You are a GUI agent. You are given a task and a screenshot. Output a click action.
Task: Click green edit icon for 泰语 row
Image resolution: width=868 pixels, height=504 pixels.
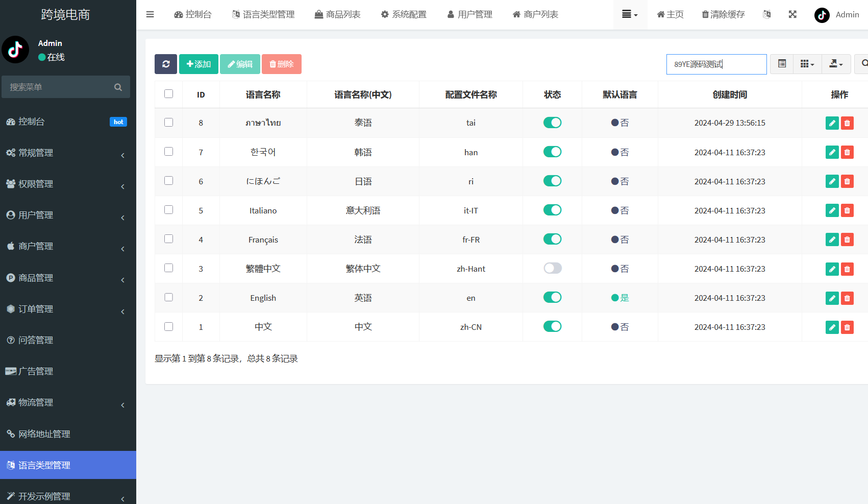point(832,123)
